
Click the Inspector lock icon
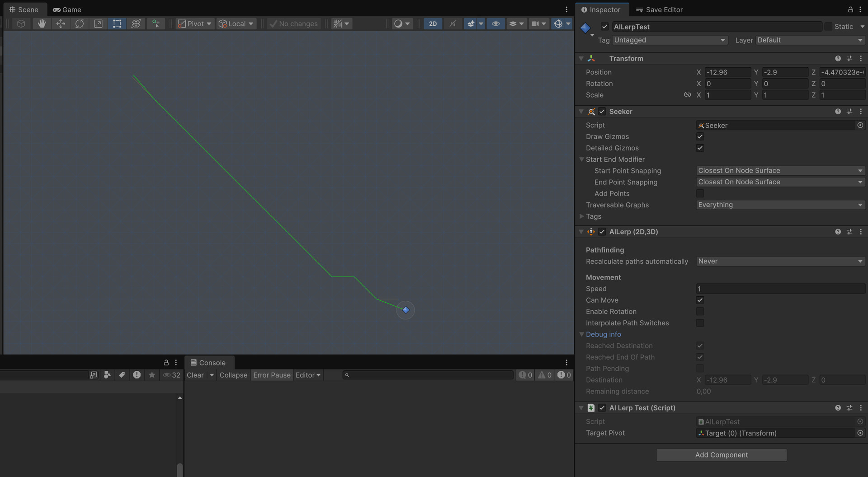click(x=850, y=9)
